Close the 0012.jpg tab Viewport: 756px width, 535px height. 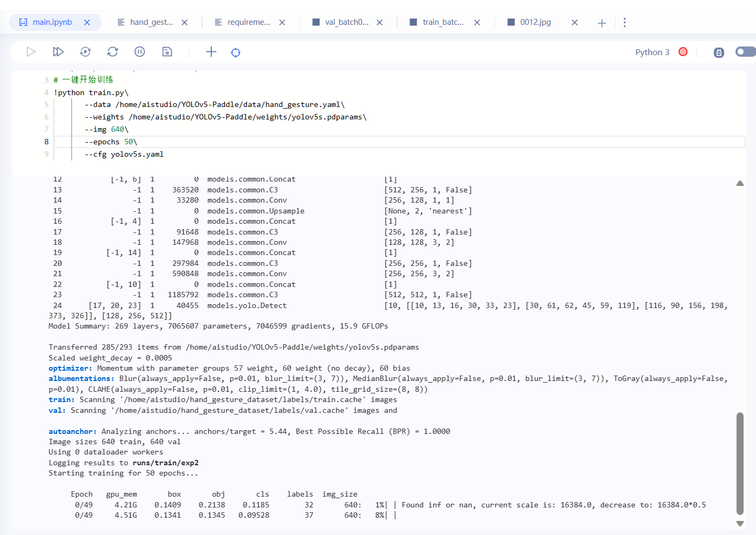[x=574, y=22]
